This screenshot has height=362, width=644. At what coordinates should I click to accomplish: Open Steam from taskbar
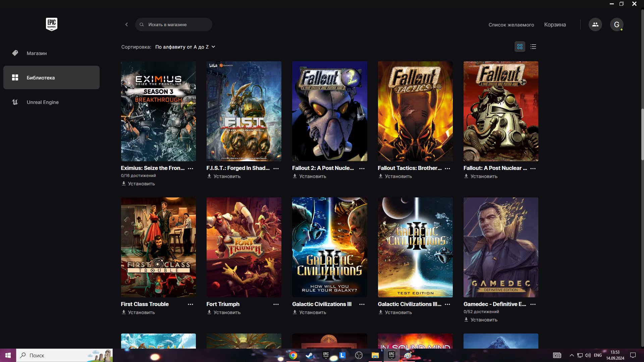pyautogui.click(x=309, y=355)
